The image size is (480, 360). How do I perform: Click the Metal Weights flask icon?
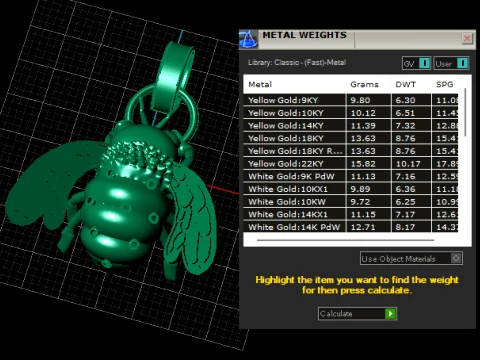click(x=248, y=39)
